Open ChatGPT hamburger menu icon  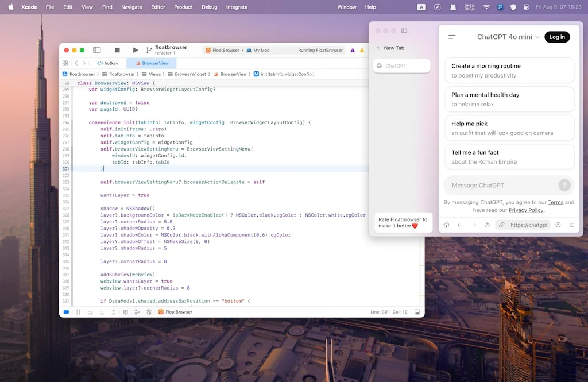pyautogui.click(x=452, y=37)
